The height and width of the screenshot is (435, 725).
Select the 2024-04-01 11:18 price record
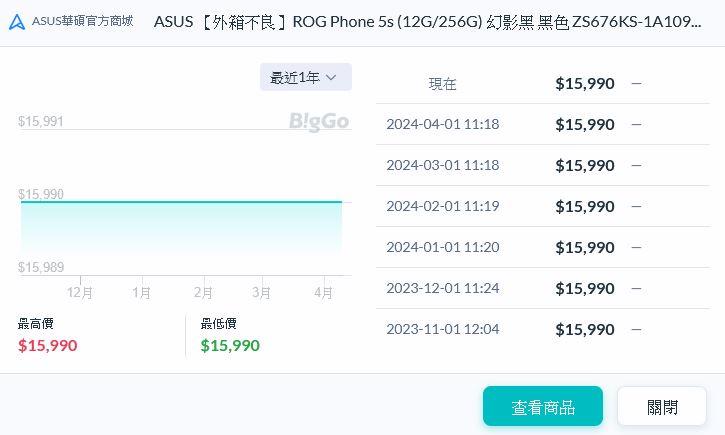[x=542, y=124]
